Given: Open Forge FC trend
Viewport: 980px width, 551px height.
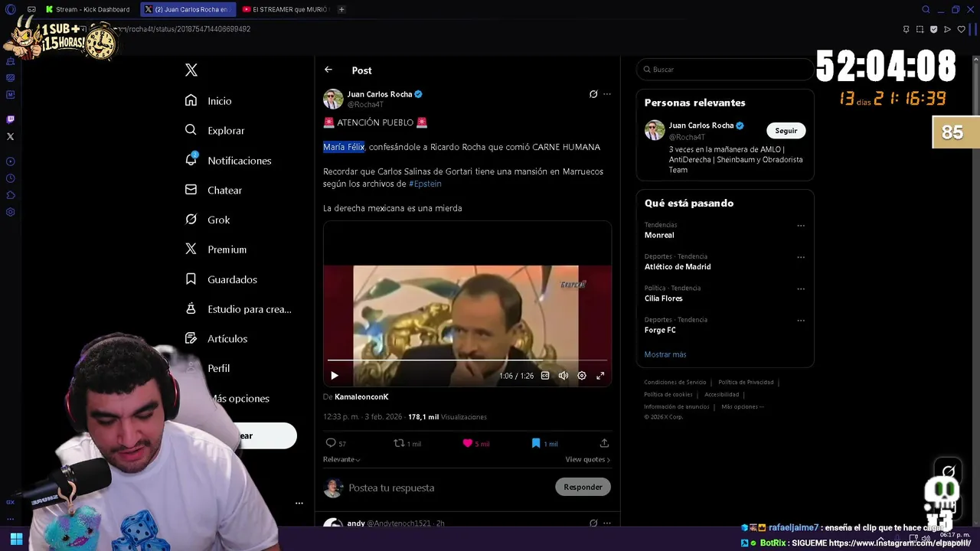Looking at the screenshot, I should pos(660,330).
